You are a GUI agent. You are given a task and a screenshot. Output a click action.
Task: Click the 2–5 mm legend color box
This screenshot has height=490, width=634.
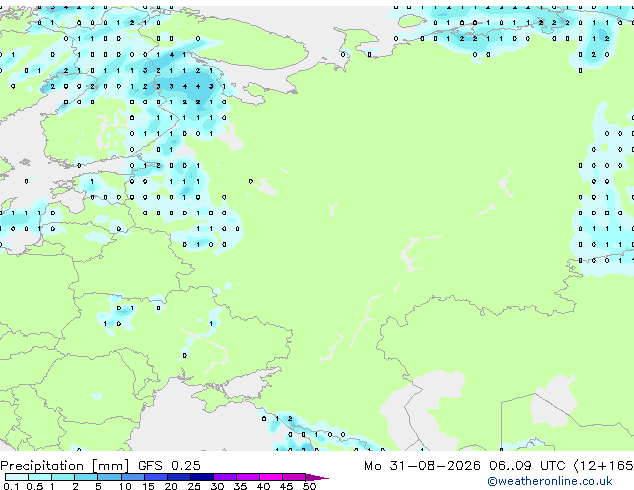click(x=86, y=477)
